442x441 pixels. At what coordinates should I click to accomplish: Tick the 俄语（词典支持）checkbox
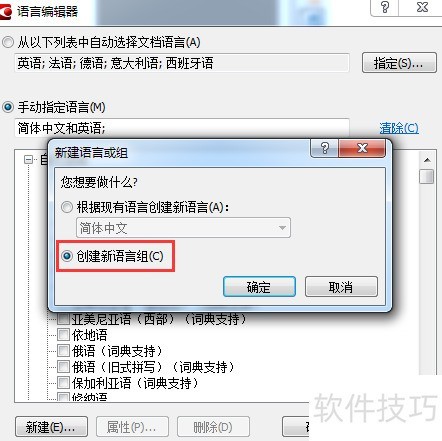click(63, 351)
